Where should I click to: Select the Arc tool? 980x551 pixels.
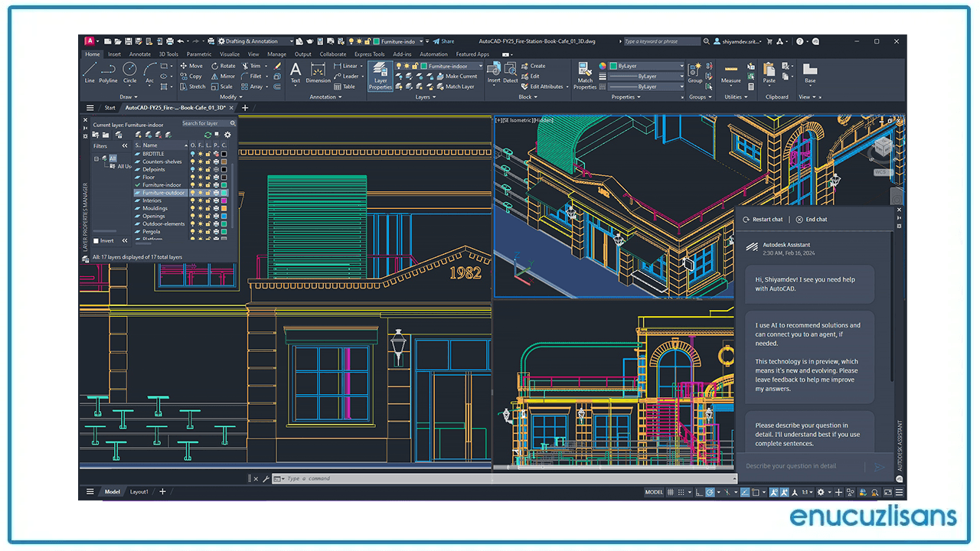(149, 73)
